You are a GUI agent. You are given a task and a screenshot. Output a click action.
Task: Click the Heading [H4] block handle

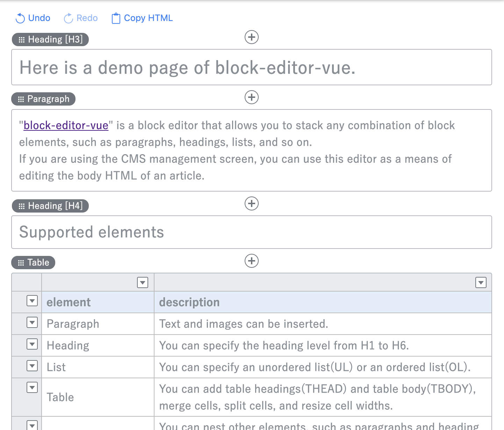point(50,206)
